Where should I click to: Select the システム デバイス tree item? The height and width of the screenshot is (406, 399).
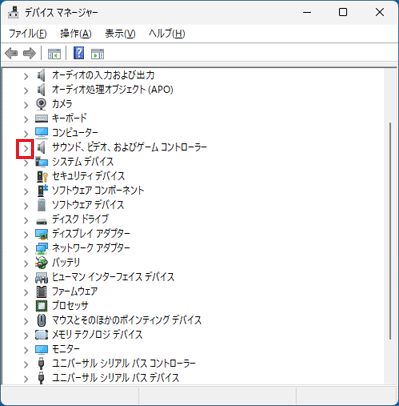(x=83, y=162)
